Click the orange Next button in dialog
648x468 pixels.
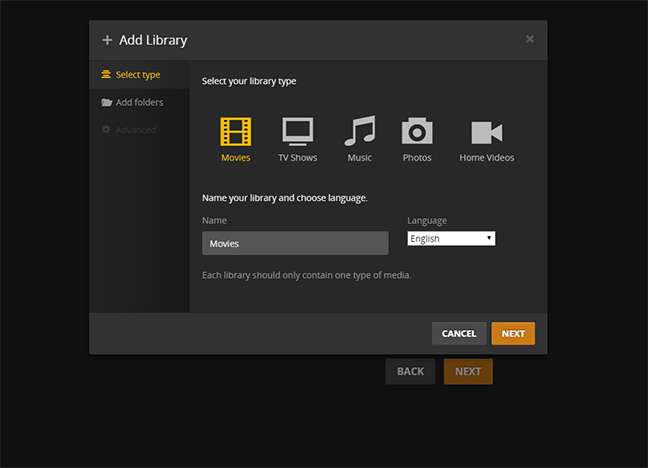coord(513,333)
